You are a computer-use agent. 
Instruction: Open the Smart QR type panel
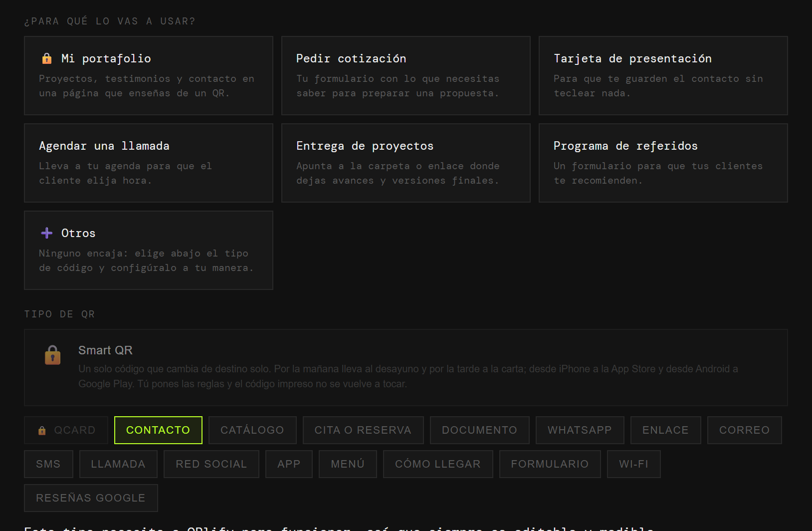(x=406, y=367)
